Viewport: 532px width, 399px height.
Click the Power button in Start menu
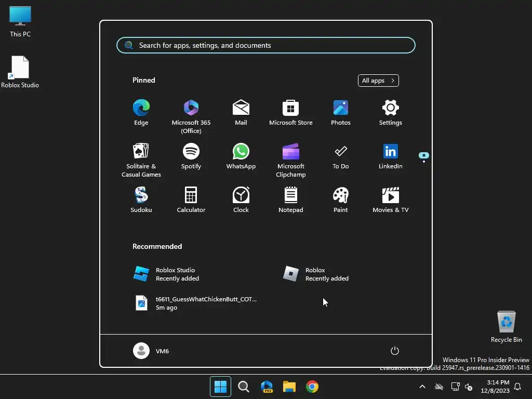pyautogui.click(x=395, y=351)
